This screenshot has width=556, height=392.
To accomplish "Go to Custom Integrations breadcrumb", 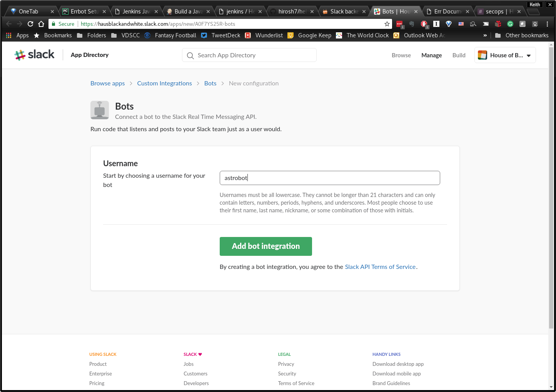I will click(165, 83).
